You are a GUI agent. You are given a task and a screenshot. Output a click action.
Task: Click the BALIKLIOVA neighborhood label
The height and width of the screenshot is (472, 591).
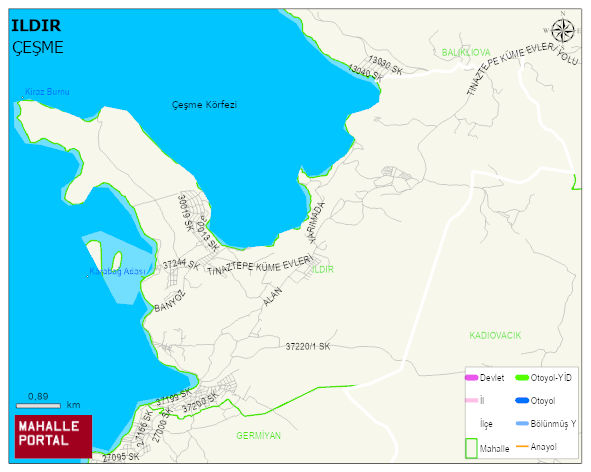[x=466, y=52]
